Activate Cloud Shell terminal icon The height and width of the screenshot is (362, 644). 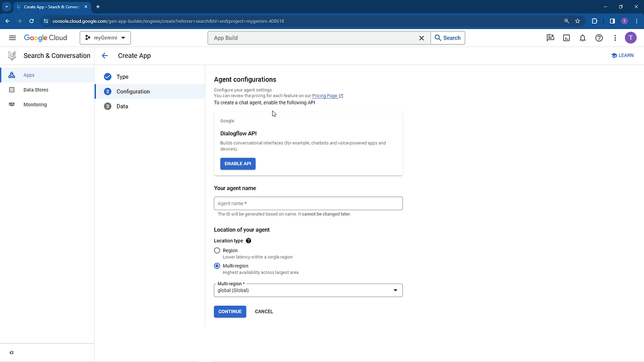coord(566,37)
